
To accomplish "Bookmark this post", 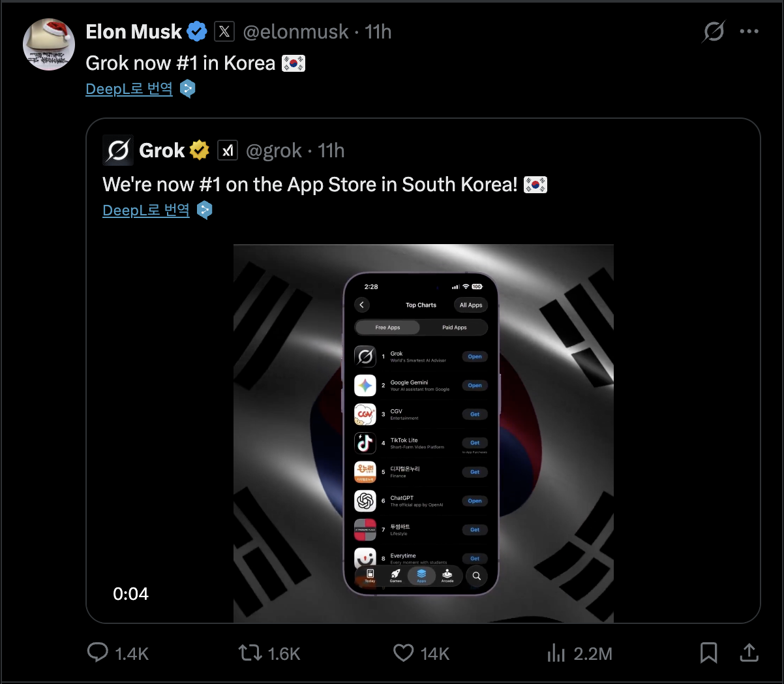I will tap(708, 653).
